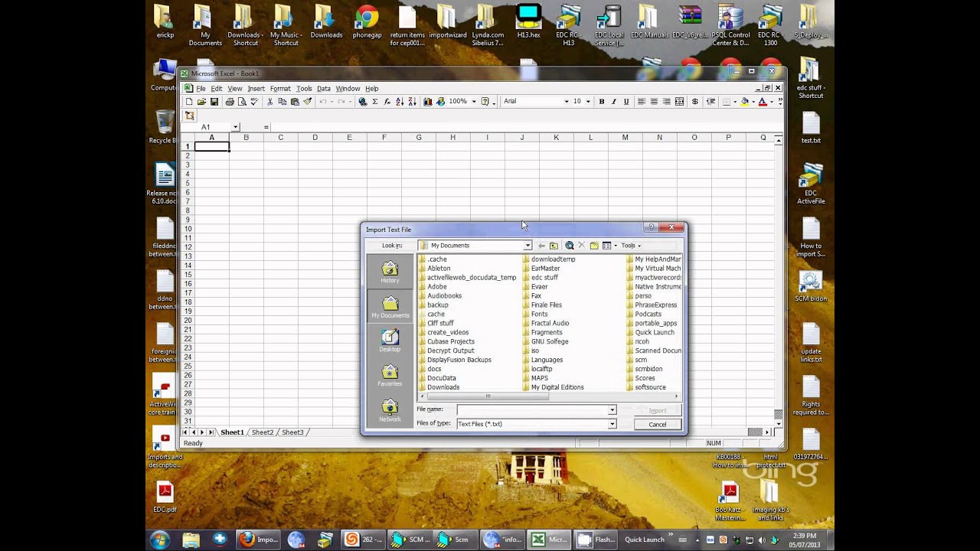Toggle Italic formatting button
The image size is (980, 551).
(x=614, y=101)
